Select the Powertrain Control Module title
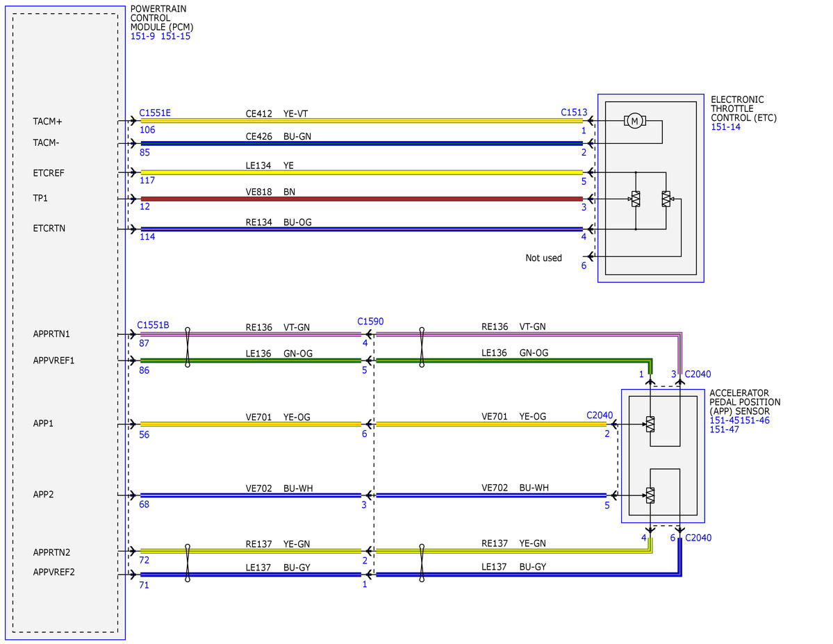The image size is (833, 644). 162,18
